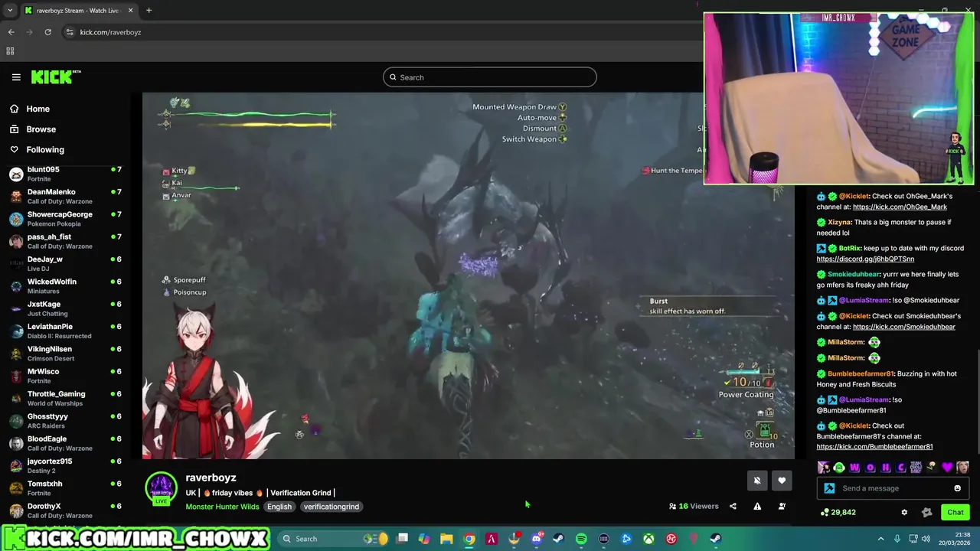The width and height of the screenshot is (980, 551).
Task: Open the Xbox app from the taskbar
Action: (x=648, y=539)
